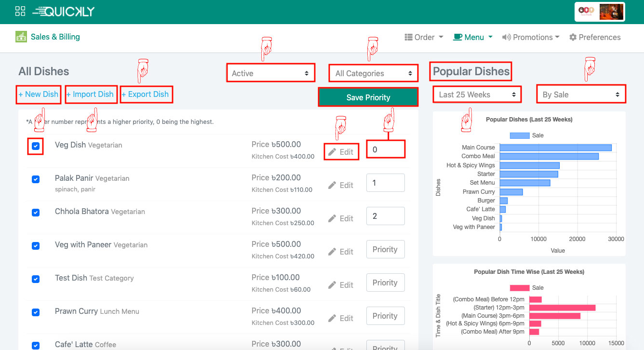Disable the Prawn Curry checkbox
The width and height of the screenshot is (644, 350).
click(x=35, y=312)
